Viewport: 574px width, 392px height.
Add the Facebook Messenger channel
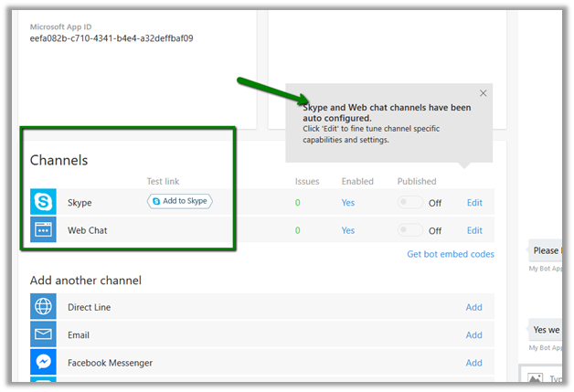473,363
